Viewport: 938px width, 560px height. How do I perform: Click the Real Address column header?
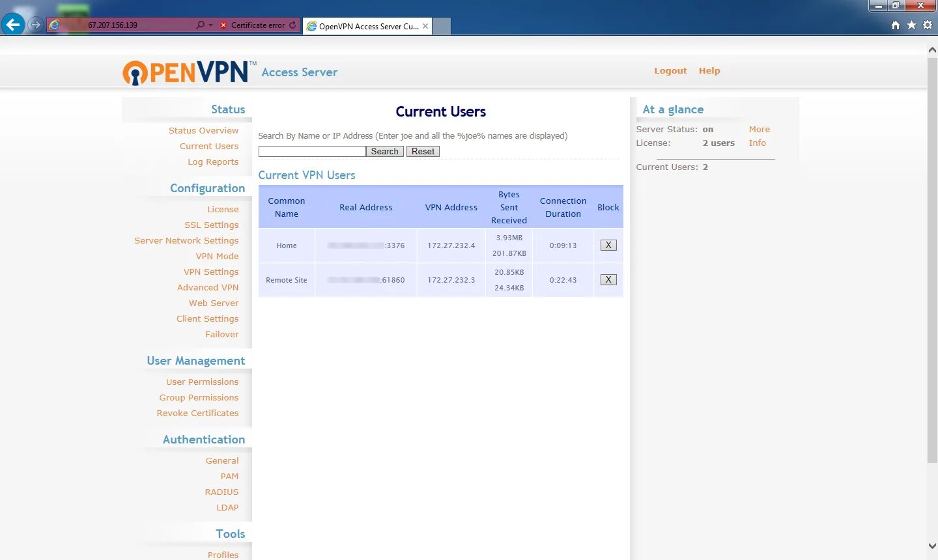[x=366, y=207]
